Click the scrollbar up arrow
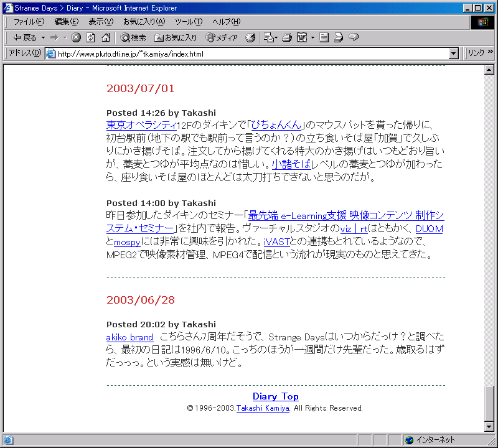The height and width of the screenshot is (448, 498). coord(489,70)
